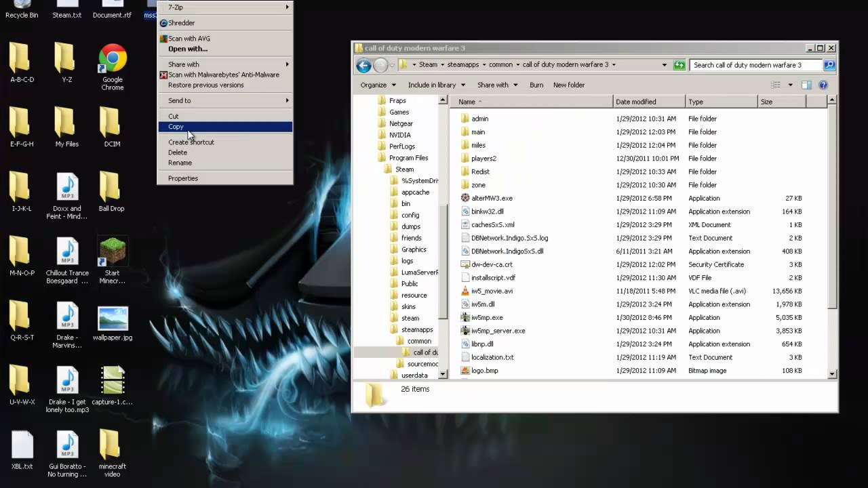
Task: Select the logo.bmp file icon
Action: 465,371
